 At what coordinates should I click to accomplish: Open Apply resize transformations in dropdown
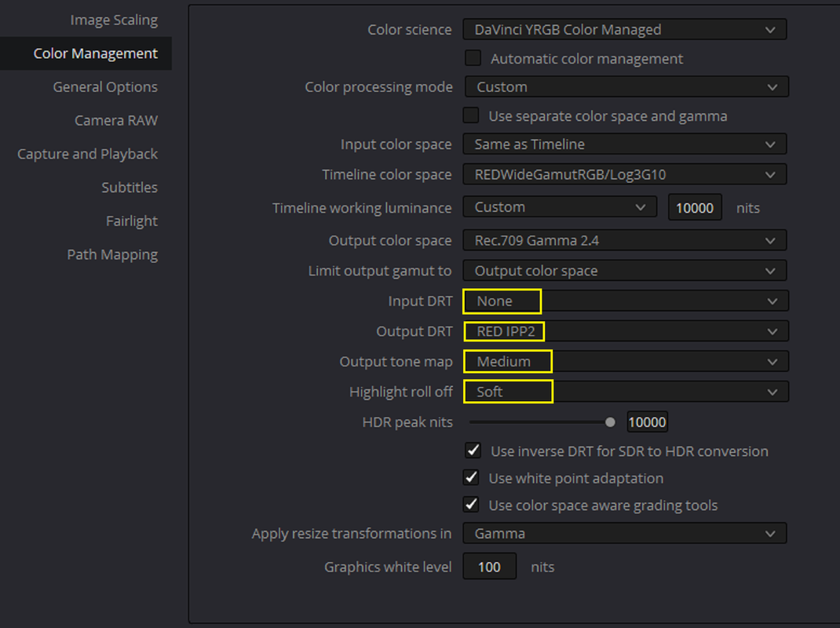coord(625,533)
